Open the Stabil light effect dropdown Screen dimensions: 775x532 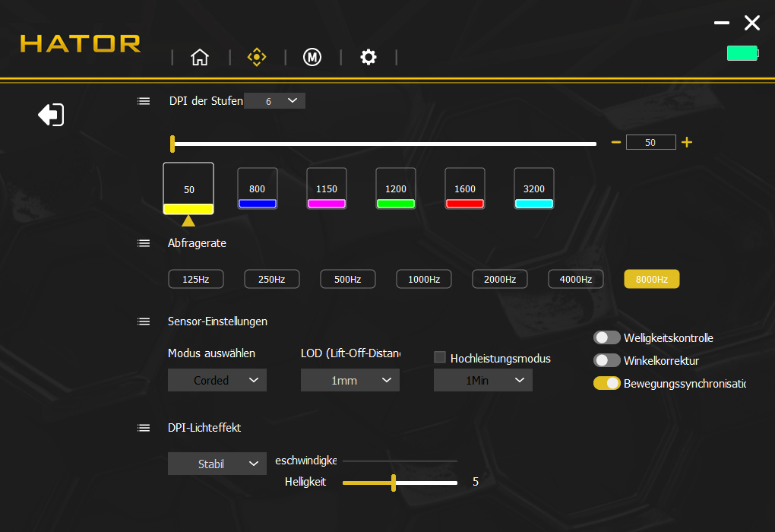click(x=217, y=464)
